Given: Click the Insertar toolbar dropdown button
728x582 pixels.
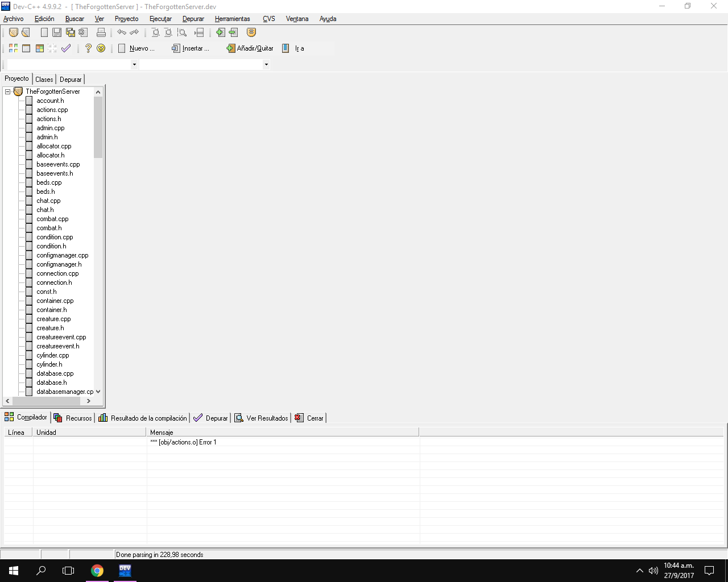Looking at the screenshot, I should click(x=191, y=48).
